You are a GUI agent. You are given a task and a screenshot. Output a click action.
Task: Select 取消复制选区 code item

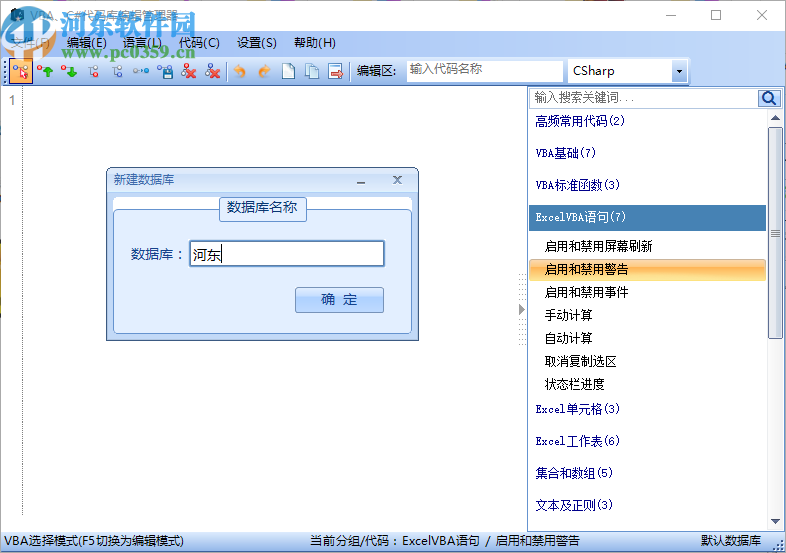pyautogui.click(x=580, y=361)
